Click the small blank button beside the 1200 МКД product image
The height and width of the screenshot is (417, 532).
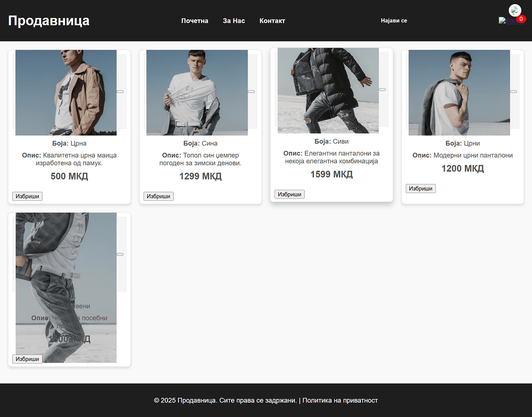pos(513,92)
